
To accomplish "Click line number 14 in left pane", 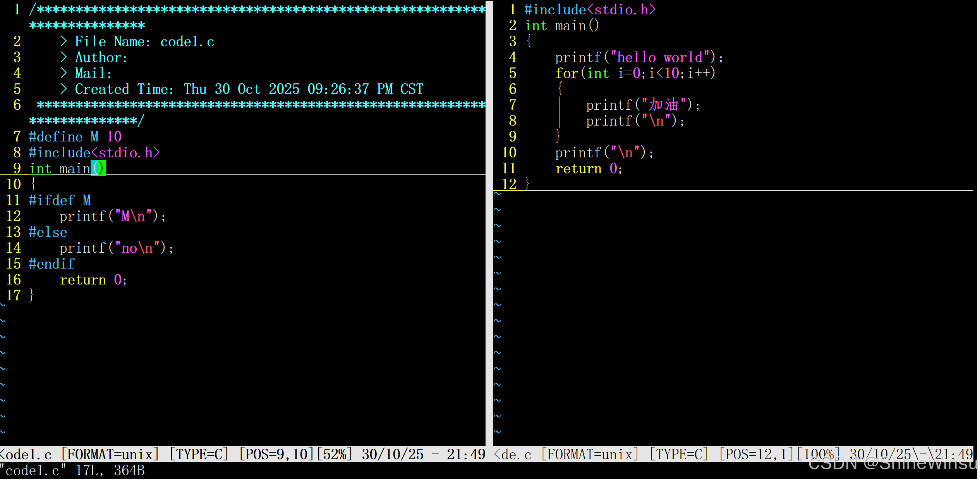I will pyautogui.click(x=14, y=248).
